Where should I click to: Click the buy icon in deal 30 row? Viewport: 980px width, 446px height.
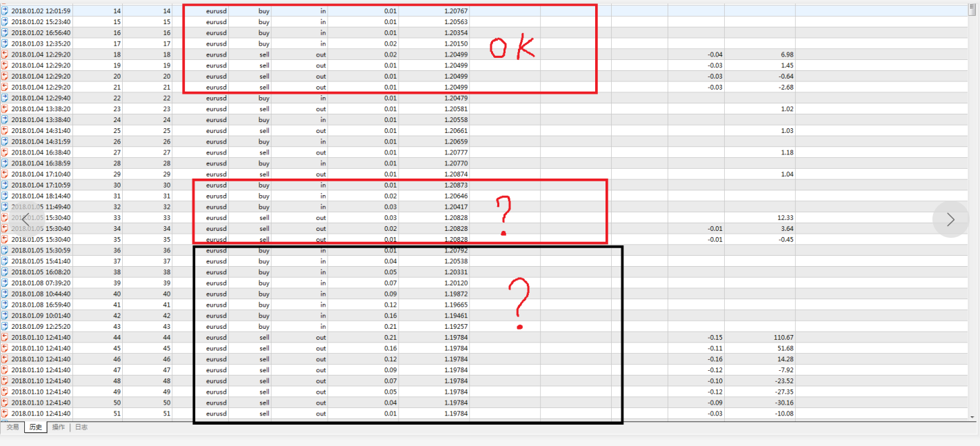tap(5, 185)
